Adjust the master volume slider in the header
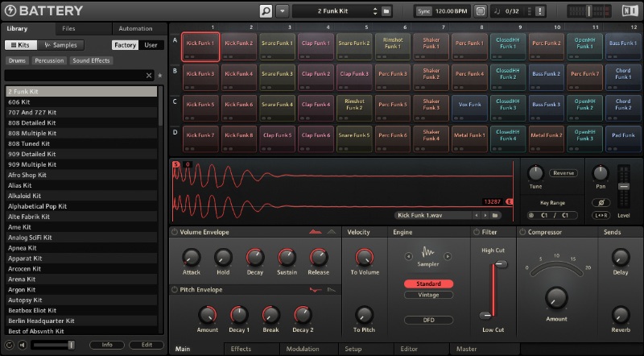Viewport: 644px width, 356px height. 588,11
